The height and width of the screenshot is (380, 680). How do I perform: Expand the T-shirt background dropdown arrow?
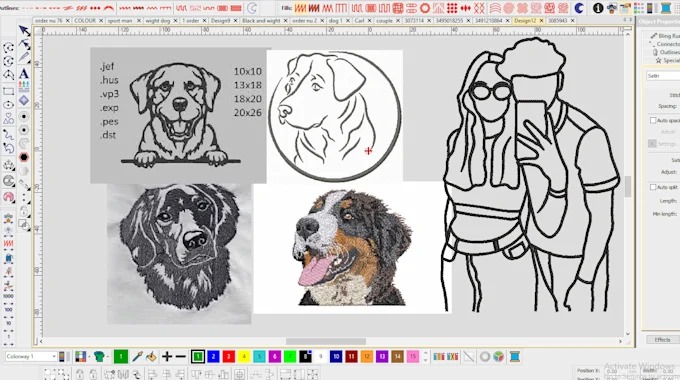108,357
